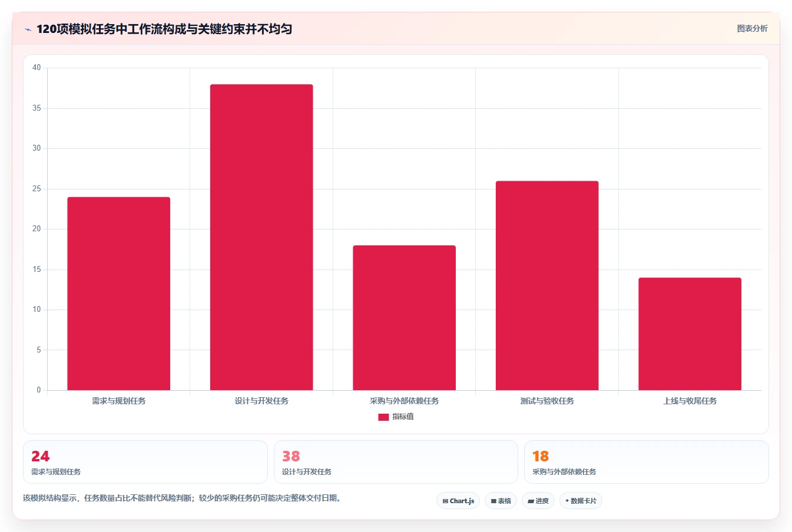Select the 需求与规划任务 bar

(119, 294)
